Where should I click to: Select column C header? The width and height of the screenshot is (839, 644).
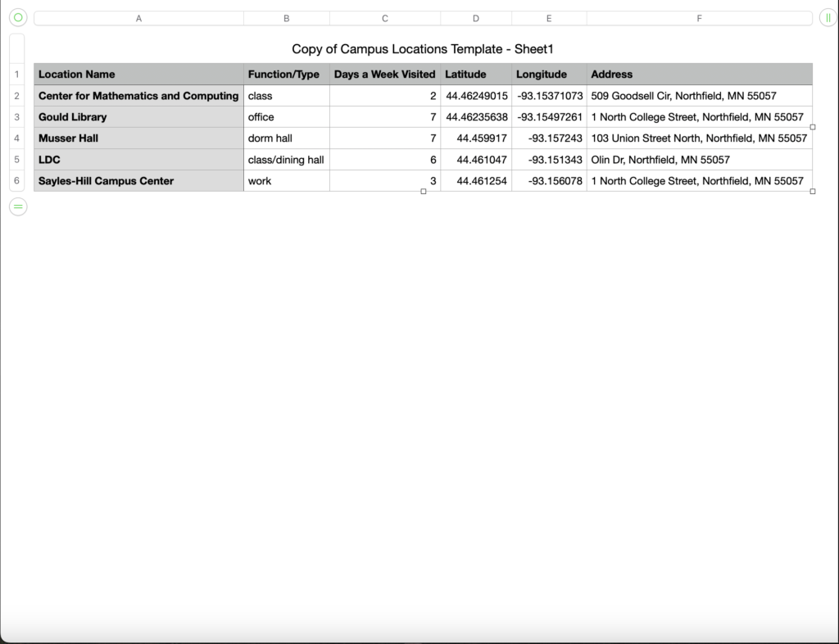tap(385, 18)
